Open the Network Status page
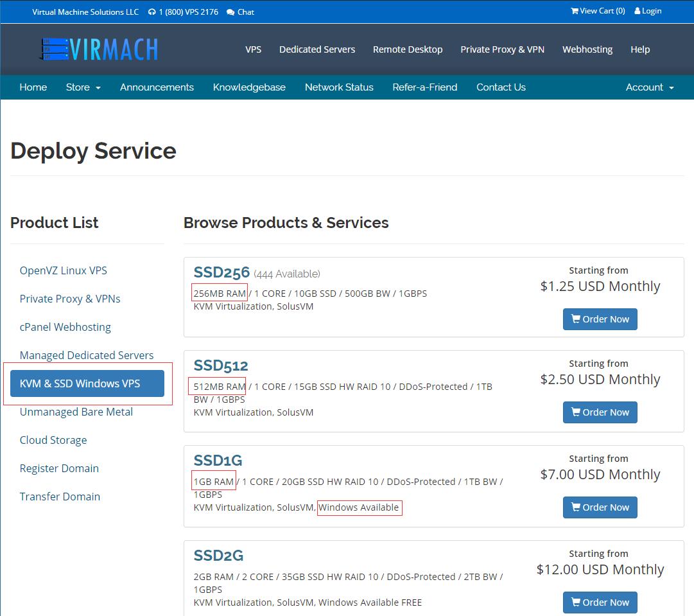 click(x=339, y=87)
